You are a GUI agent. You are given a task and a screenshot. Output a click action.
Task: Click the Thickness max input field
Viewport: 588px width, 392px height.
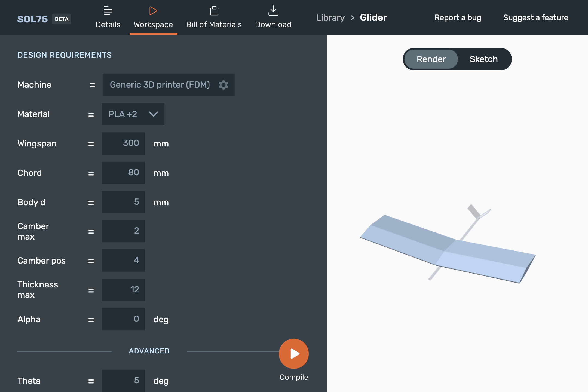tap(123, 290)
